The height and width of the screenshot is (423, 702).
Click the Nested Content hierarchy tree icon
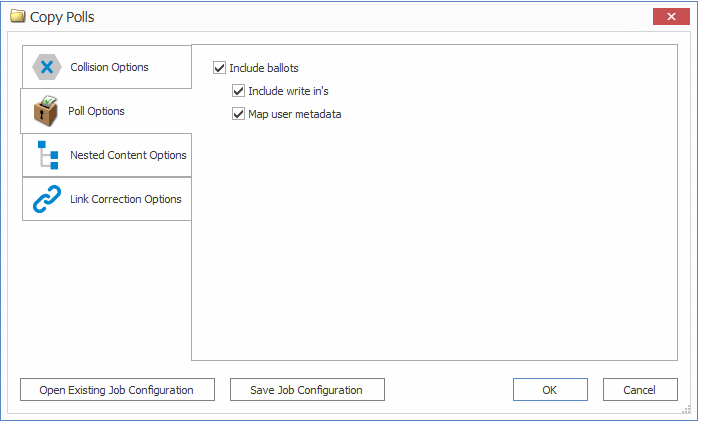pyautogui.click(x=47, y=155)
